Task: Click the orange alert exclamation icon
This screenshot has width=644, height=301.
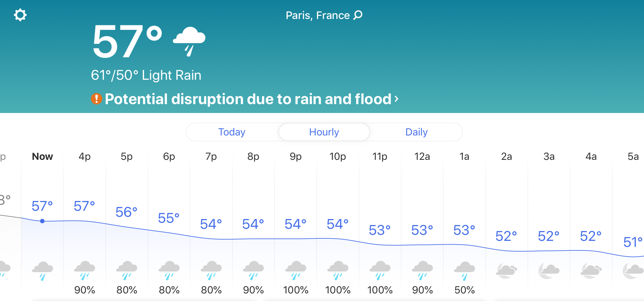Action: [97, 99]
